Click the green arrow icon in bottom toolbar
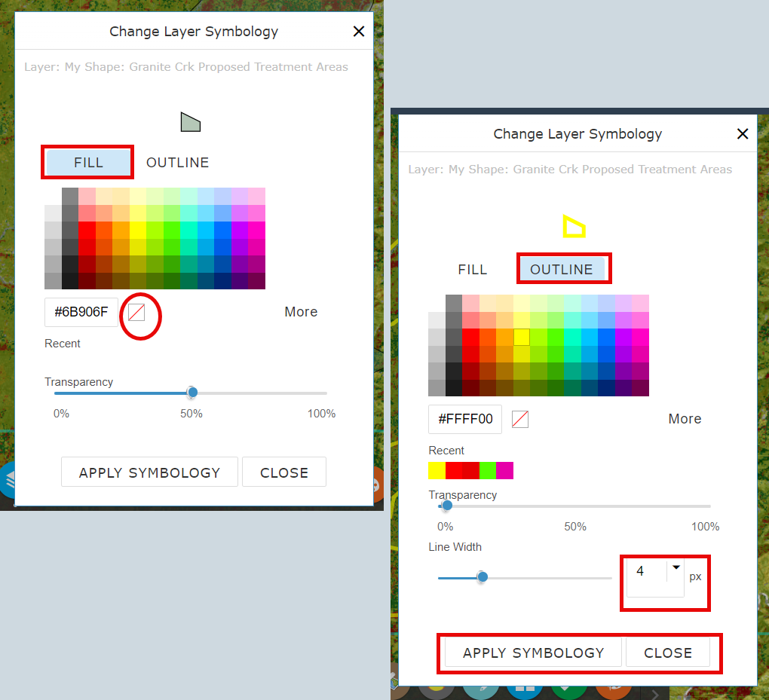This screenshot has height=700, width=769. point(566,692)
